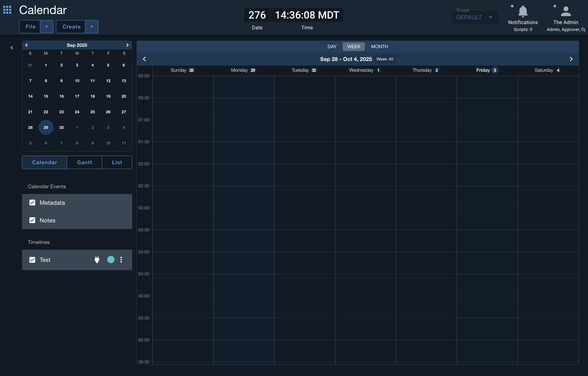
Task: Disable the Test timeline checkbox
Action: [32, 260]
